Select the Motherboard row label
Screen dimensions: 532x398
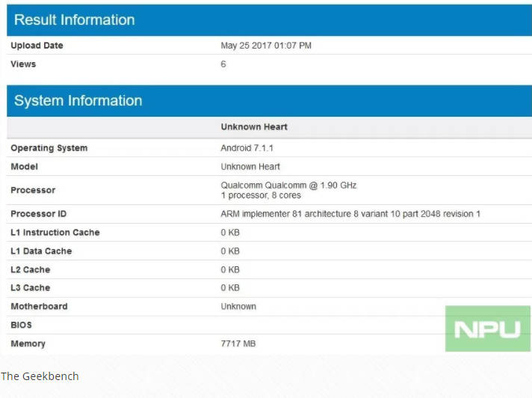tap(39, 307)
